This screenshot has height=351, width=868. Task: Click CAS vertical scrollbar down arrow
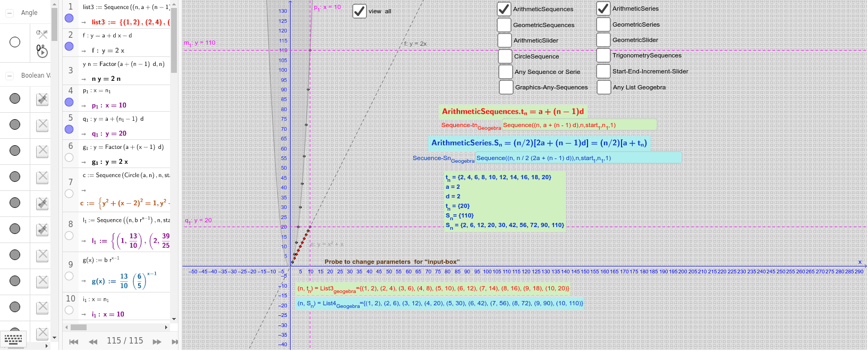coord(174,320)
